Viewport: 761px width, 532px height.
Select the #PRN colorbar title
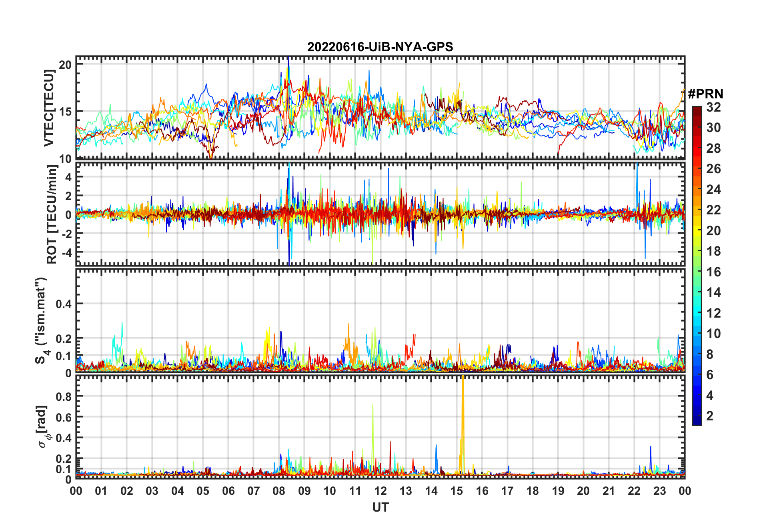tap(705, 94)
